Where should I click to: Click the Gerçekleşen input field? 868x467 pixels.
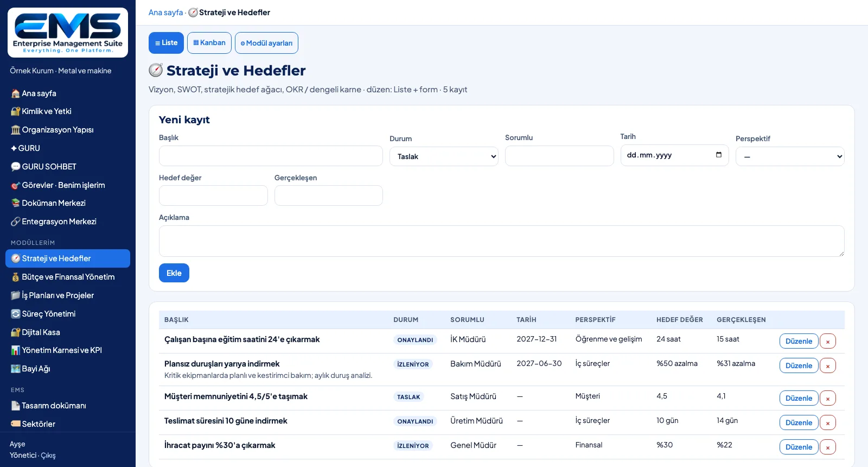(x=329, y=195)
